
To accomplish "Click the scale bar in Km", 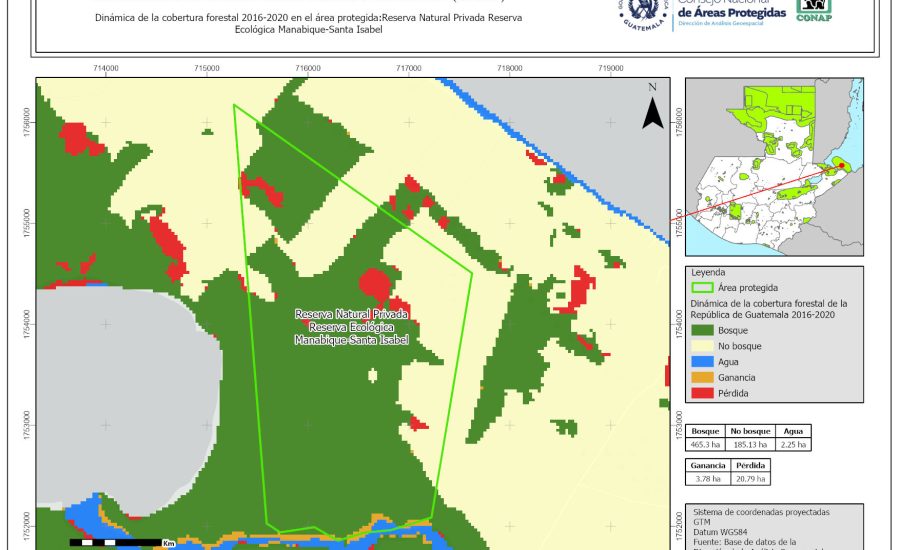I will coord(122,542).
